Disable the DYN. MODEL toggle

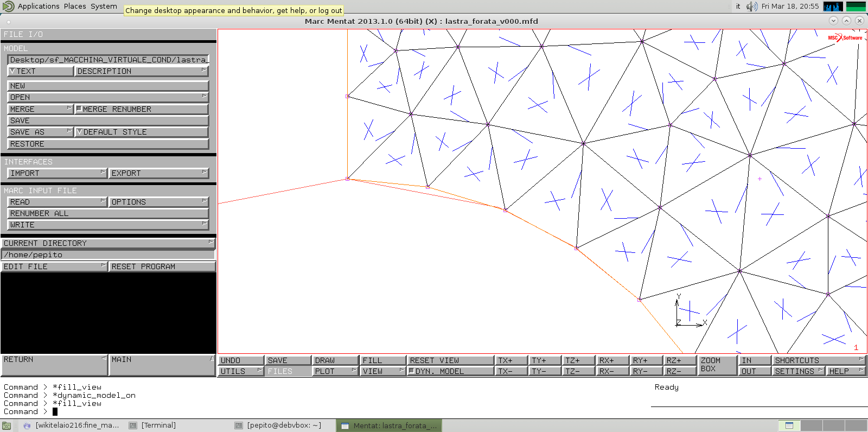click(412, 371)
